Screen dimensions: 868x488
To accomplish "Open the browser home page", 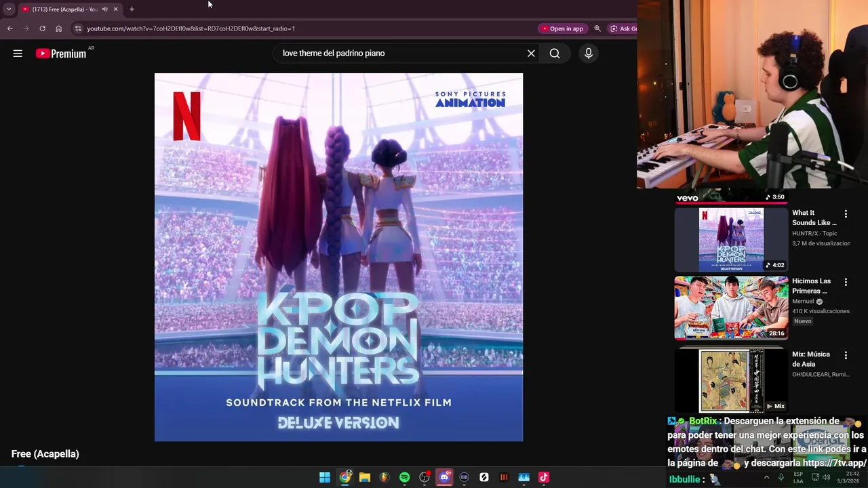I will [x=58, y=28].
